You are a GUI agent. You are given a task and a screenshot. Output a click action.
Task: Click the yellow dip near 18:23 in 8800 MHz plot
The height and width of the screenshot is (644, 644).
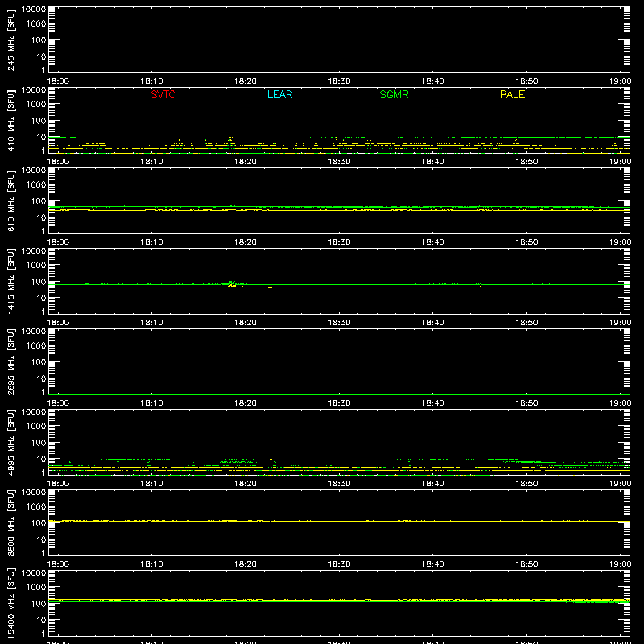(x=270, y=522)
